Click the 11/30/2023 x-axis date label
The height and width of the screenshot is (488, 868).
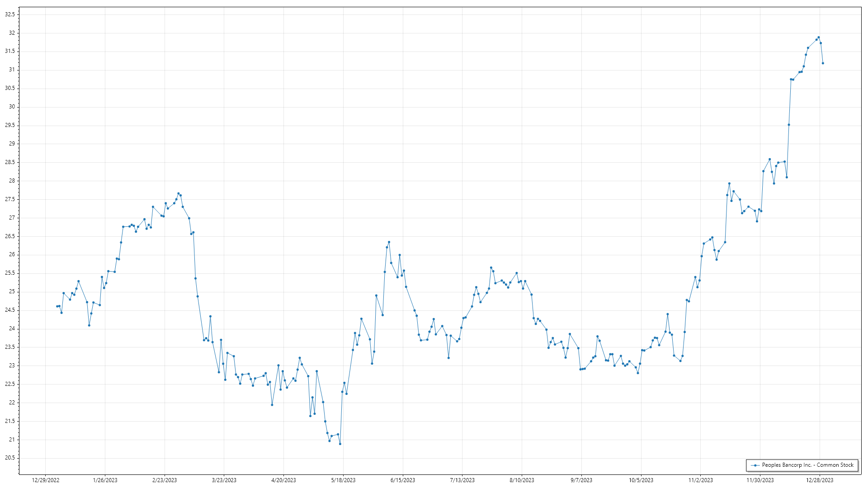click(760, 480)
